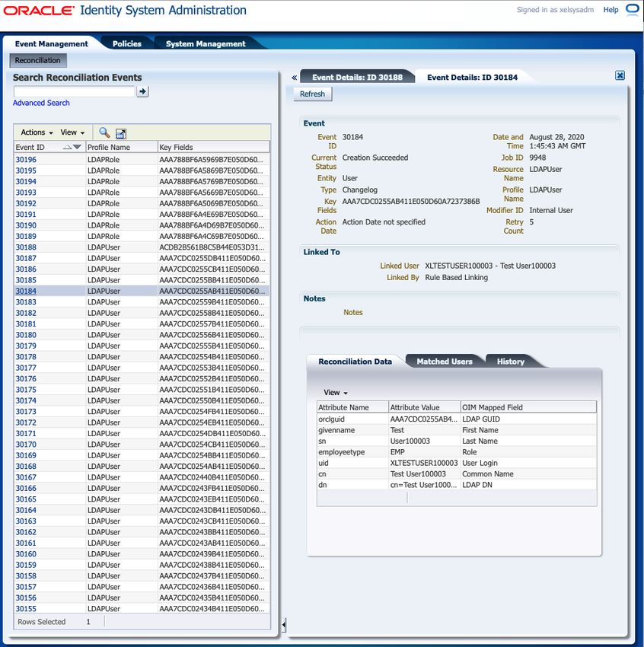Click the detach table icon in toolbar
The image size is (644, 647).
[121, 133]
